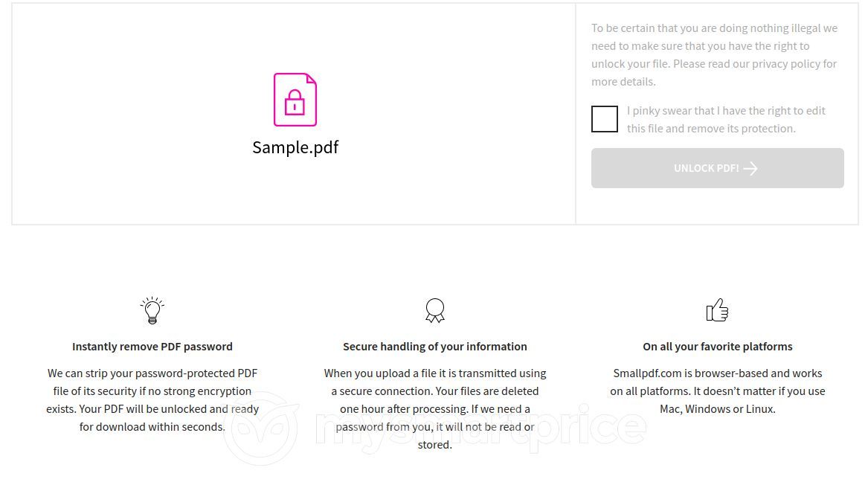Click the light bulb icon
Image resolution: width=868 pixels, height=488 pixels.
coord(152,310)
